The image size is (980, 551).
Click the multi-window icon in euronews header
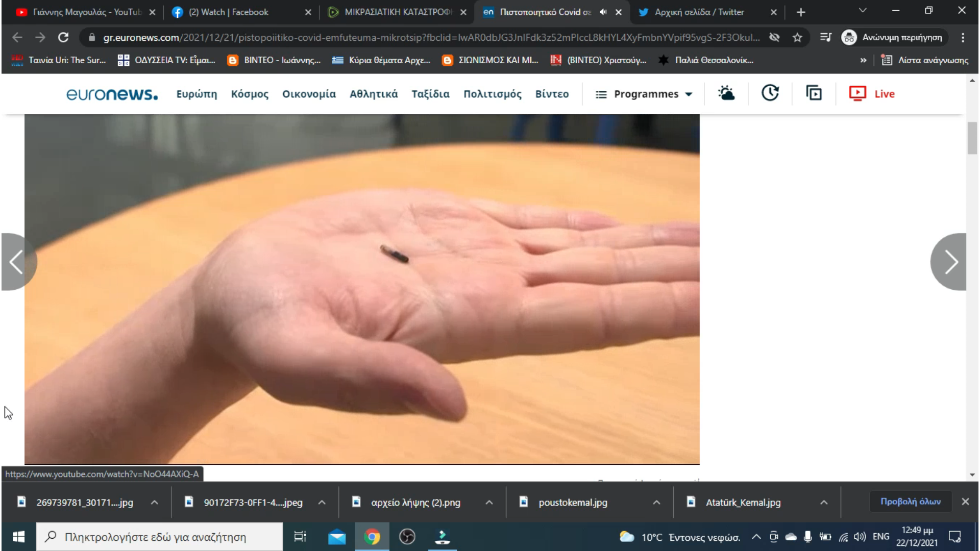814,93
